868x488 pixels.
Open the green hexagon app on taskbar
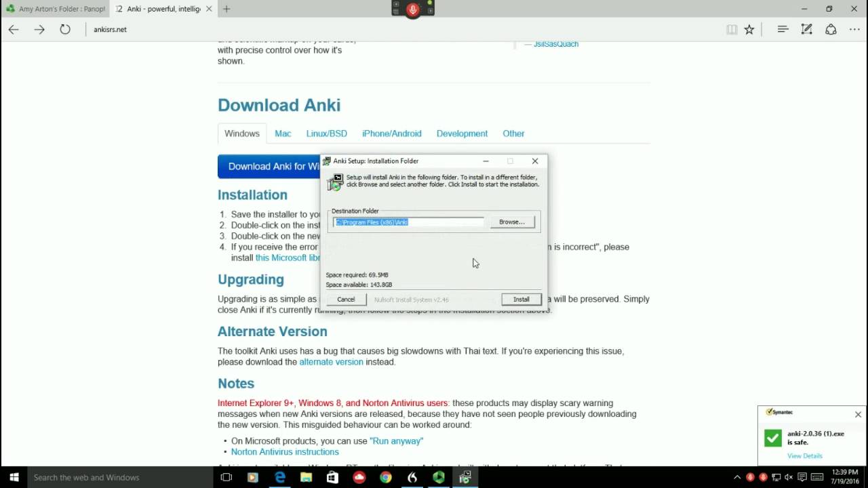click(x=439, y=477)
